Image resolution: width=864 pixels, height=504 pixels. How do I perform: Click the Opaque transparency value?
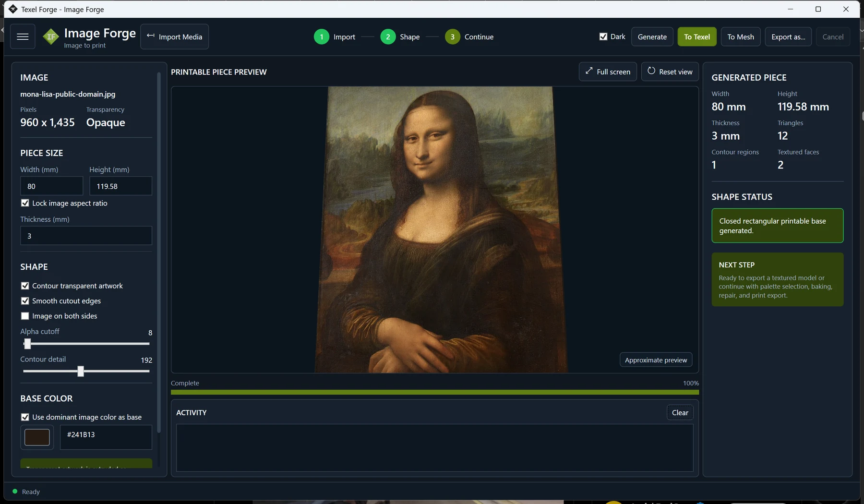(106, 122)
